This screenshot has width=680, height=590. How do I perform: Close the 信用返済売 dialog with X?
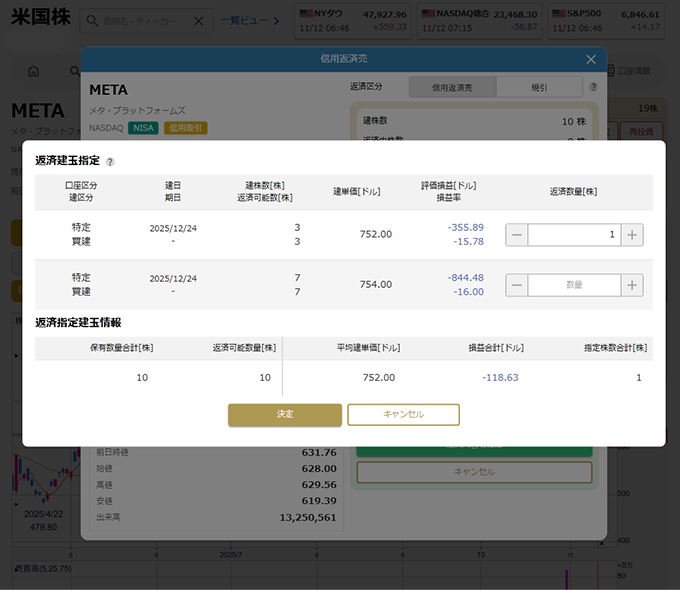point(591,60)
